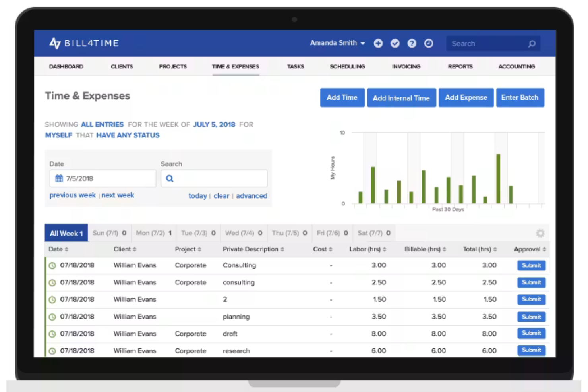Screen dimensions: 588x392
Task: Sort table by Private Description column
Action: tap(253, 249)
